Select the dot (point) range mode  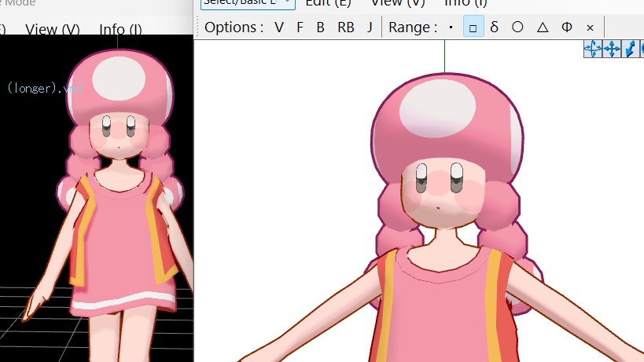451,27
